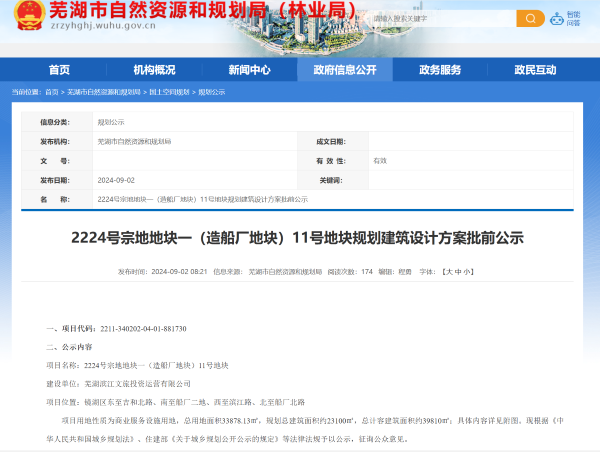Click the 名称 row value in the info table
The height and width of the screenshot is (452, 600).
(202, 199)
